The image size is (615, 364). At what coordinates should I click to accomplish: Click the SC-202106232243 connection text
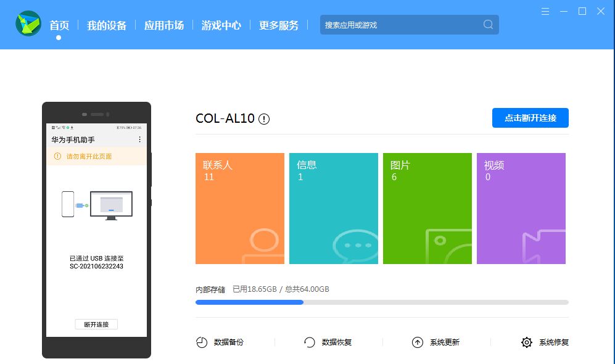(96, 267)
